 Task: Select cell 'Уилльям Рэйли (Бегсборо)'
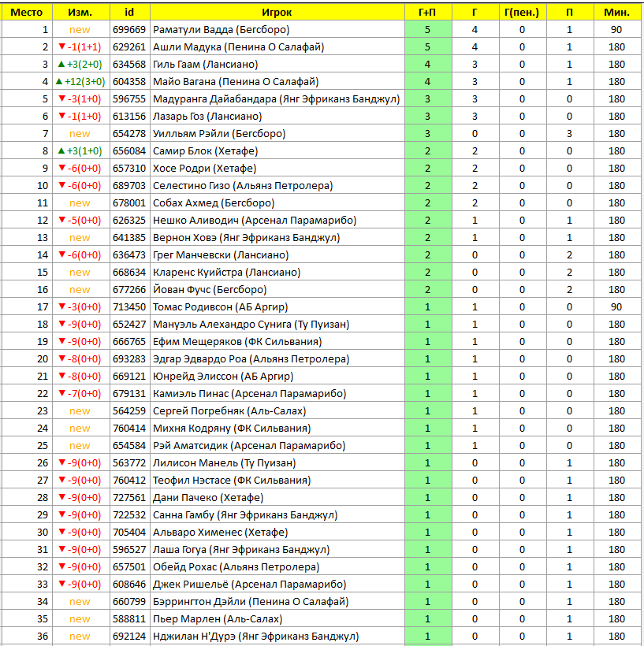pyautogui.click(x=277, y=133)
